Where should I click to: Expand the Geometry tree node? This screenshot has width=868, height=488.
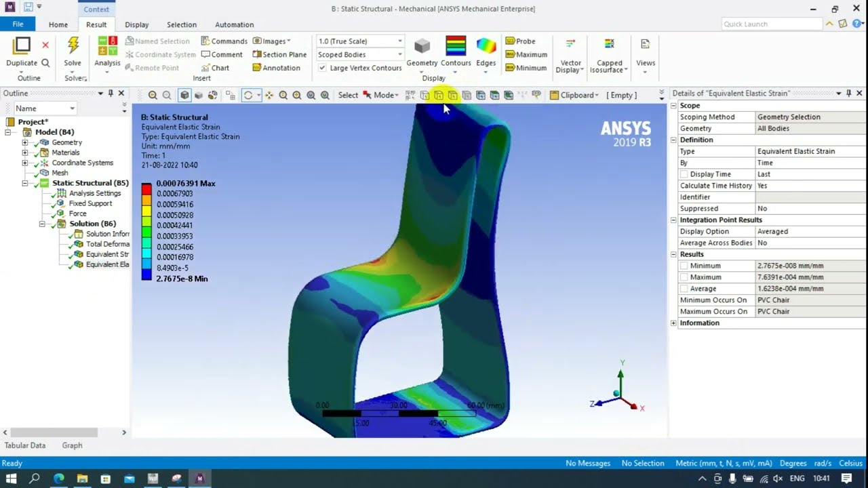click(x=25, y=142)
